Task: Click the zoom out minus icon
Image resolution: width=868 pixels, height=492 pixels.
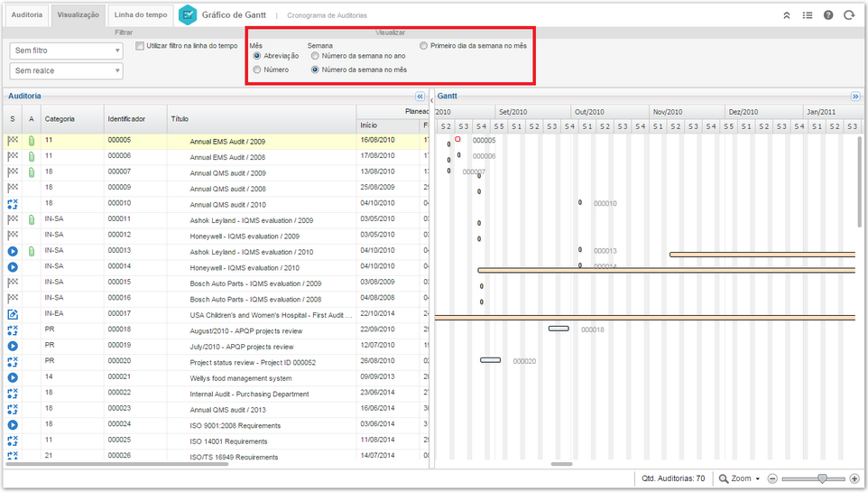Action: click(x=772, y=478)
